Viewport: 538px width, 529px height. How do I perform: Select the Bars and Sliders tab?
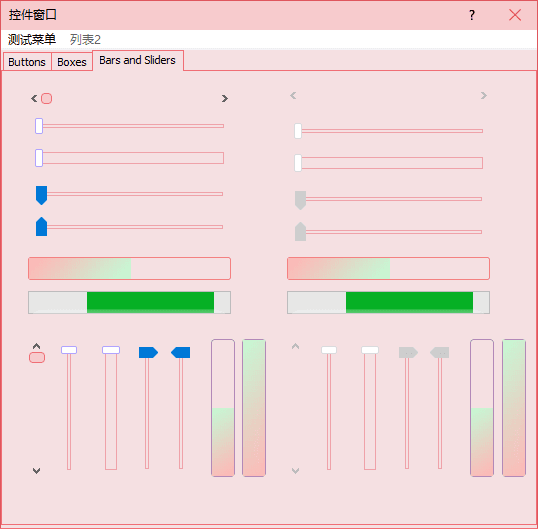click(137, 60)
